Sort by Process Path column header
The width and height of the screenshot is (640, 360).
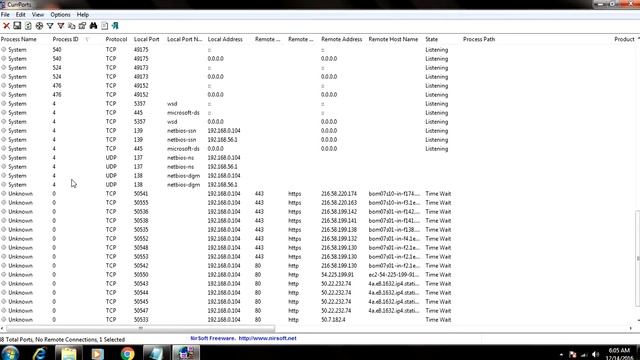click(479, 39)
